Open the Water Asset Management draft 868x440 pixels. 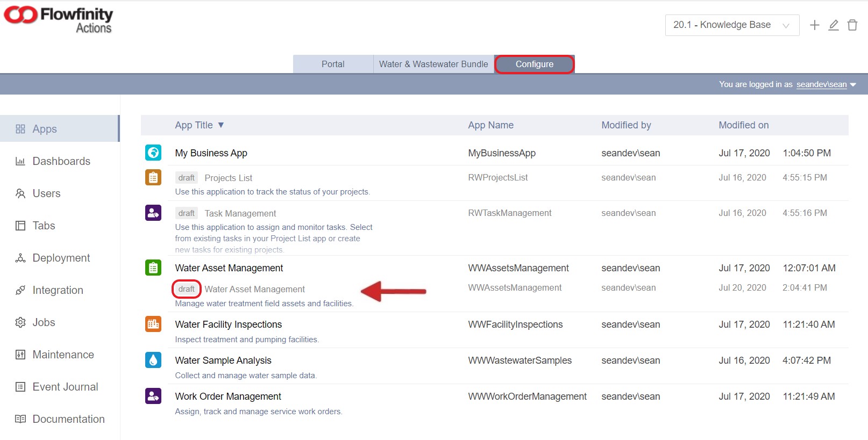tap(254, 289)
